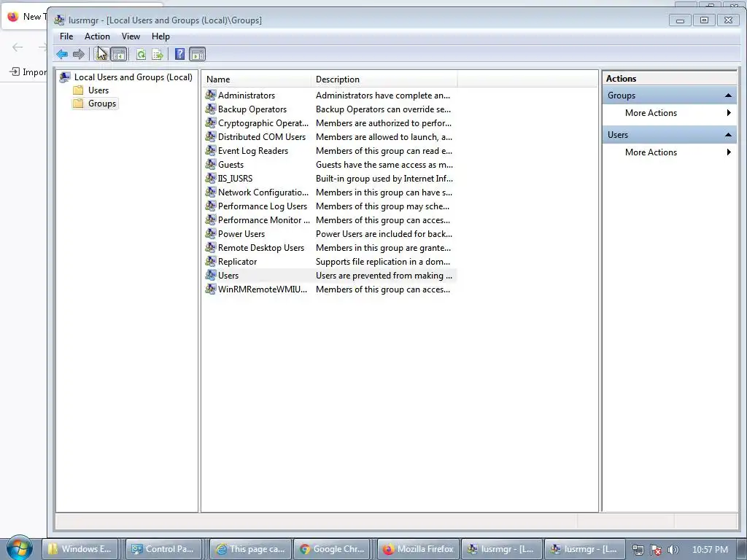The height and width of the screenshot is (560, 747).
Task: Click the 10:57 PM taskbar clock
Action: coord(710,549)
